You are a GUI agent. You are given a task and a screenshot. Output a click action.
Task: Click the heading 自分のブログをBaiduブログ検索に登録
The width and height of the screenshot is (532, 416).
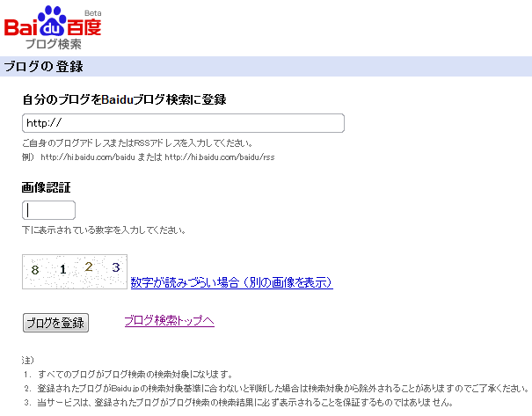(124, 99)
